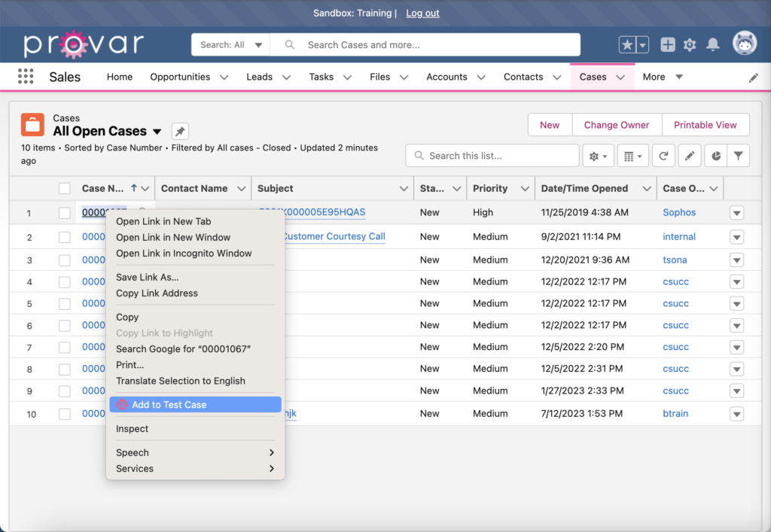
Task: Select Add to Test Case menu entry
Action: 169,404
